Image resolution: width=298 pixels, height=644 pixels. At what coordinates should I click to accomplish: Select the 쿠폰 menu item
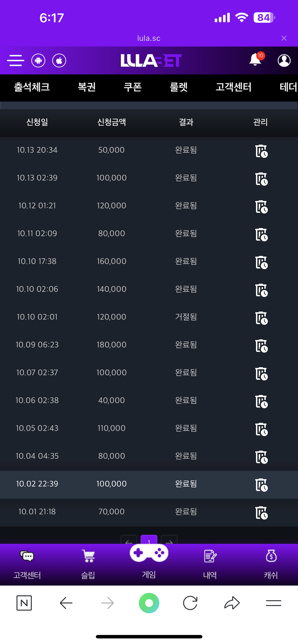pyautogui.click(x=133, y=87)
